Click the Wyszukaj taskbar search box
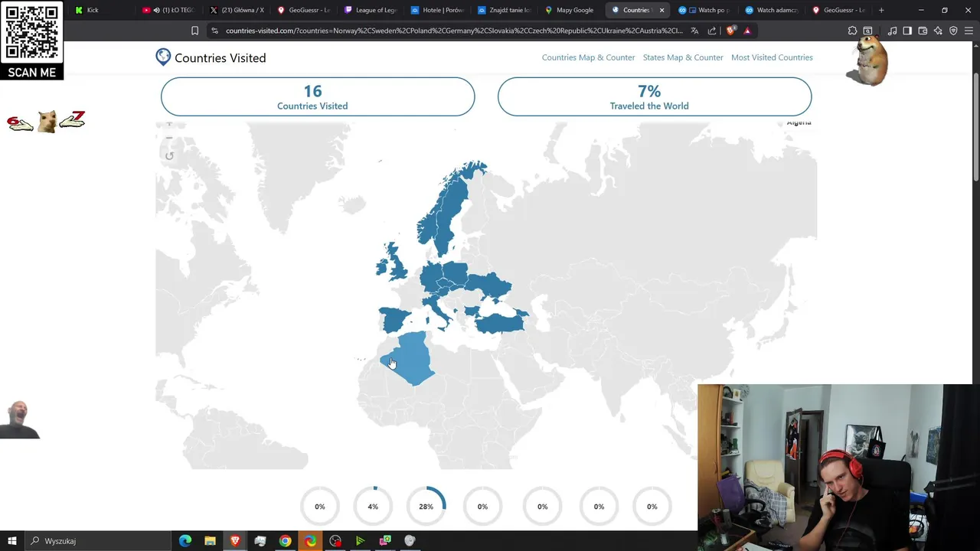Viewport: 980px width, 551px height. [x=98, y=541]
